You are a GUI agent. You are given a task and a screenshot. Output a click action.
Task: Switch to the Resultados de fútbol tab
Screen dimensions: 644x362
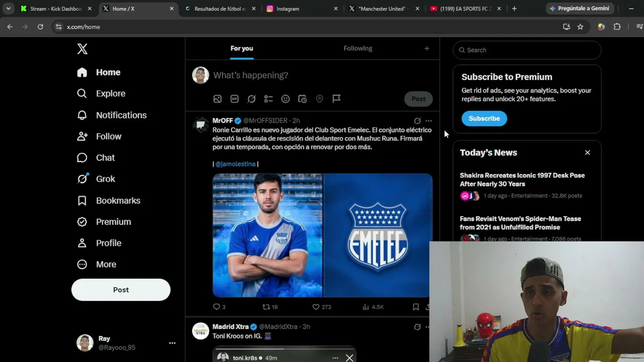(x=220, y=9)
